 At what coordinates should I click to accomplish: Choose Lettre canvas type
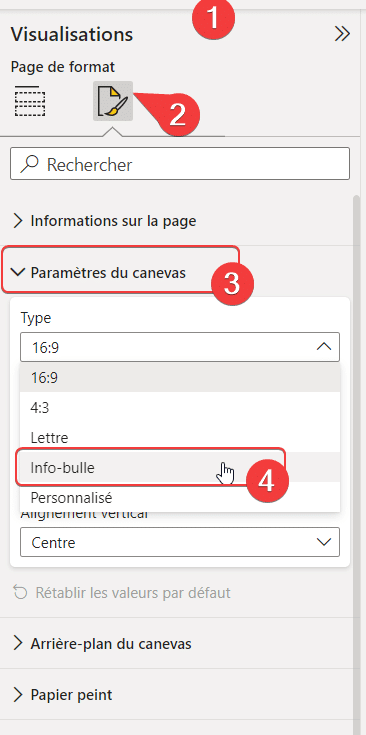pyautogui.click(x=180, y=437)
